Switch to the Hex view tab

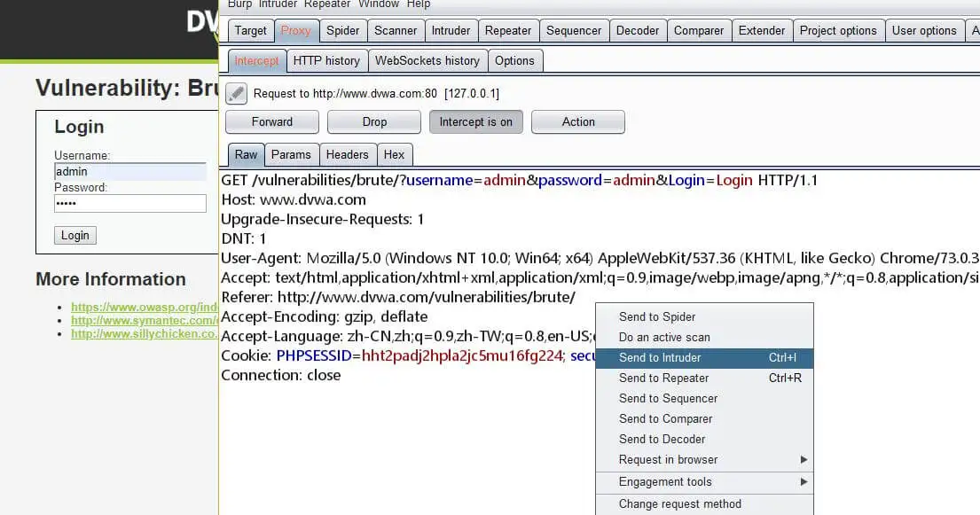[395, 154]
